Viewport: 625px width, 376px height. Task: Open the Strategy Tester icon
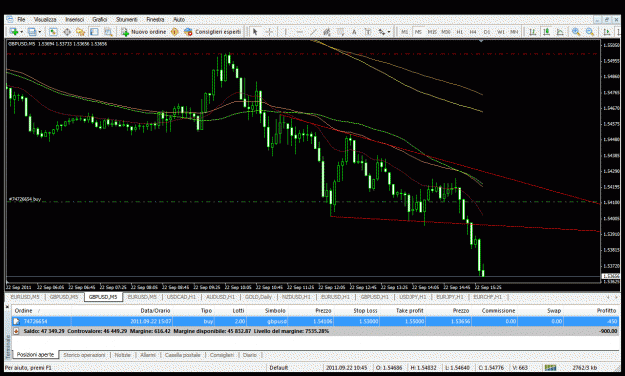(108, 31)
